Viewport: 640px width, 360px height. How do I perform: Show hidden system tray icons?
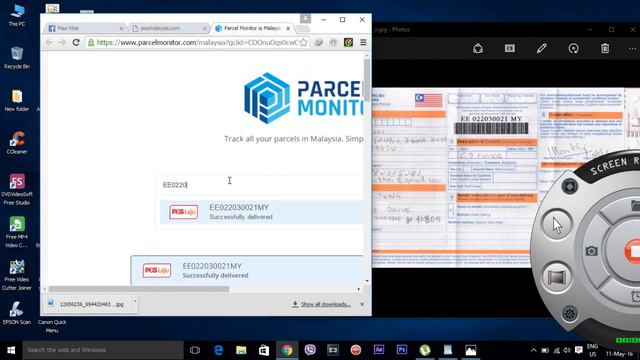533,350
